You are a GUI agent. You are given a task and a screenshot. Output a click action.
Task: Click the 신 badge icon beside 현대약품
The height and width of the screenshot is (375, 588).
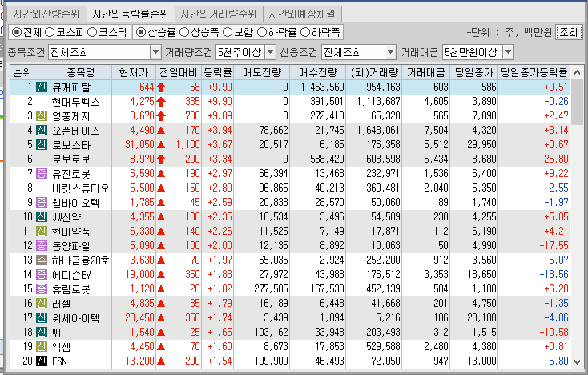tap(41, 231)
